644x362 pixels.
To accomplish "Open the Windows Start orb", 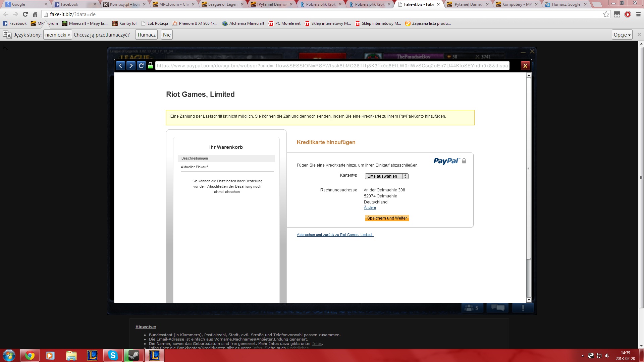I will (x=9, y=355).
